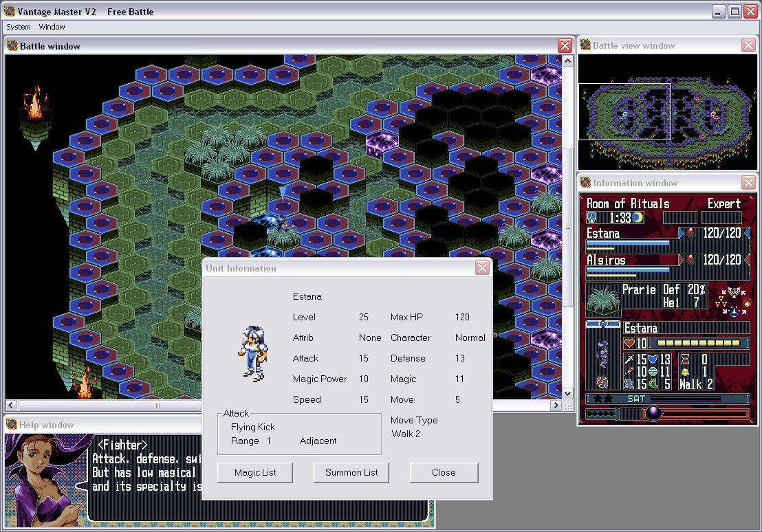Select the Estana unit on the battle map
This screenshot has height=532, width=762.
[x=282, y=224]
